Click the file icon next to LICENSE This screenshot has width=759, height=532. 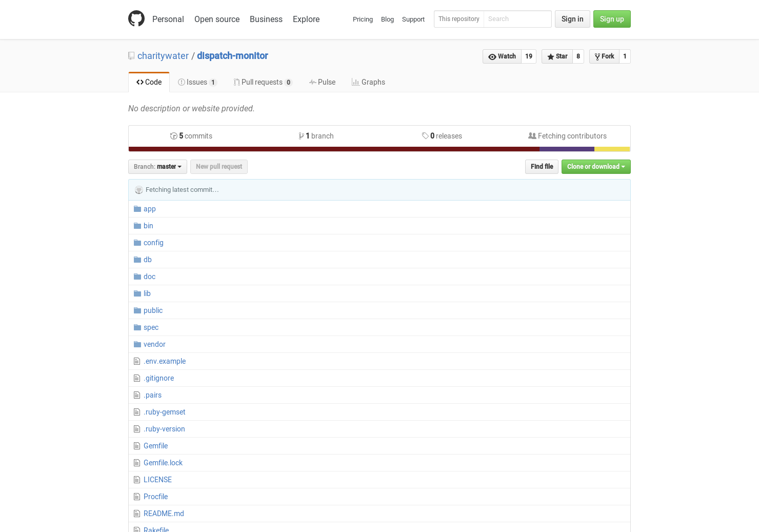pyautogui.click(x=137, y=480)
